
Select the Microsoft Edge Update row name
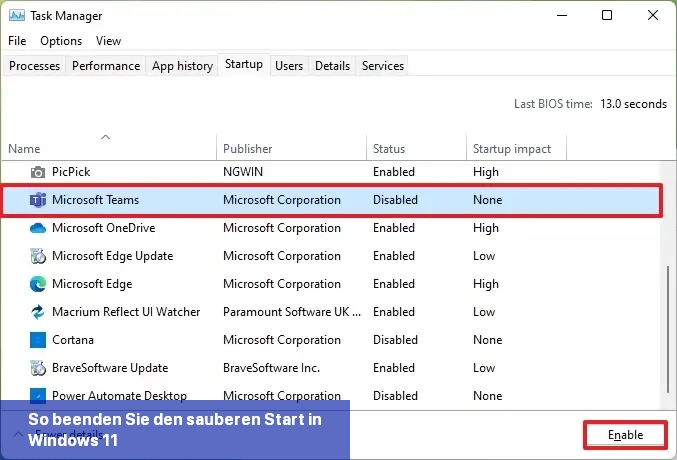pos(113,256)
